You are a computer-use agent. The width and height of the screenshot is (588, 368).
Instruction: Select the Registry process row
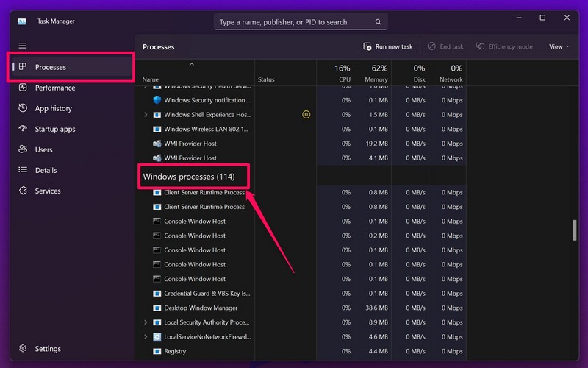[x=175, y=351]
